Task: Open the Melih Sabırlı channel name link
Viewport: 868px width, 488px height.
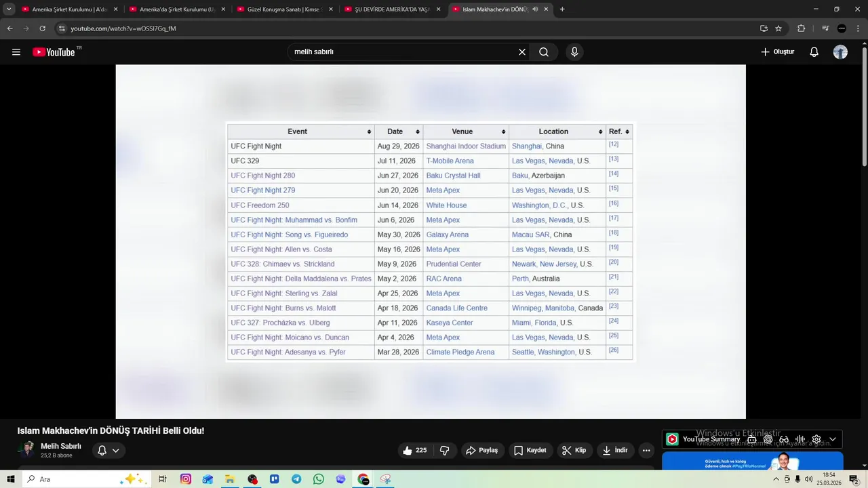Action: [x=61, y=446]
